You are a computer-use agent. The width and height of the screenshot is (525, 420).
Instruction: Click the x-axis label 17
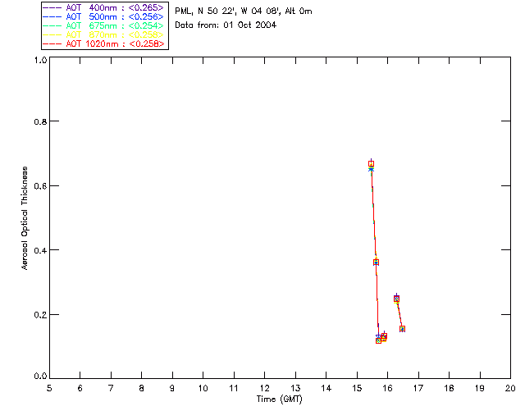418,388
